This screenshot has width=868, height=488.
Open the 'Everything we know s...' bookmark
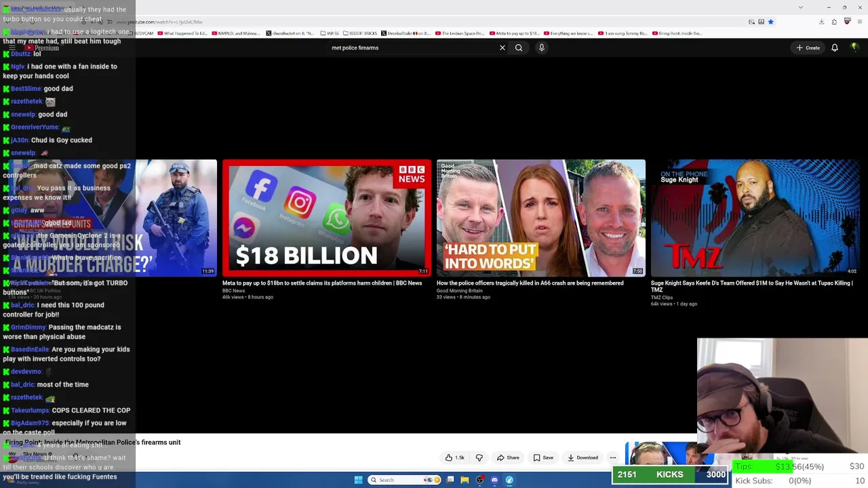pyautogui.click(x=568, y=33)
